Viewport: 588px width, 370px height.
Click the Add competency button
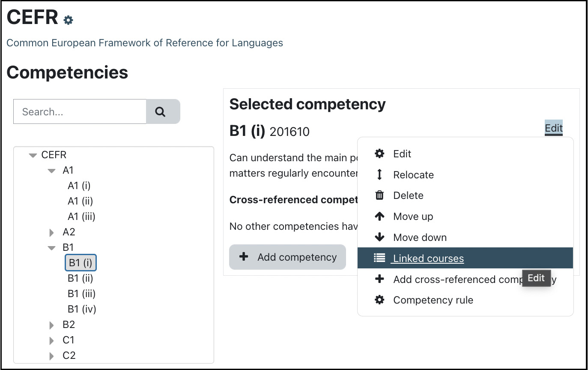coord(287,257)
